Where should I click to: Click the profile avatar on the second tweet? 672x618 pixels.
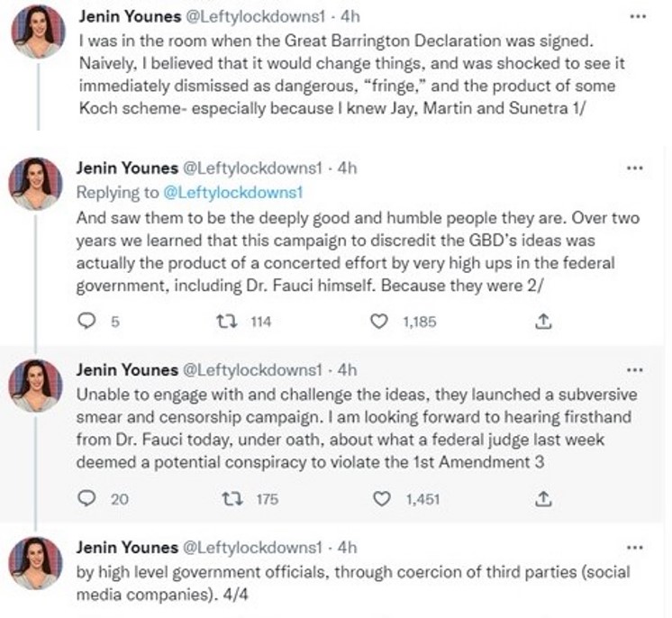pyautogui.click(x=36, y=184)
